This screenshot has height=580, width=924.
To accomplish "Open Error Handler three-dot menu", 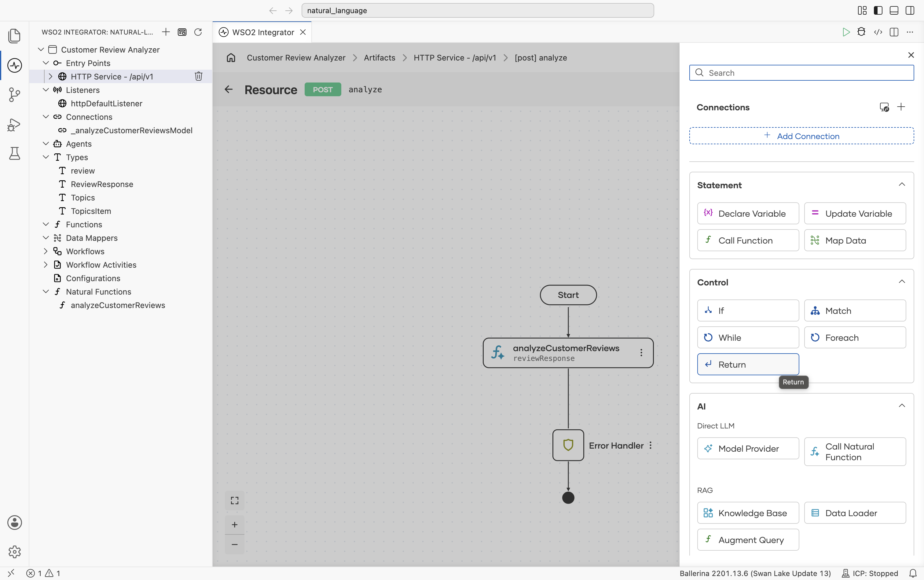I will coord(651,445).
